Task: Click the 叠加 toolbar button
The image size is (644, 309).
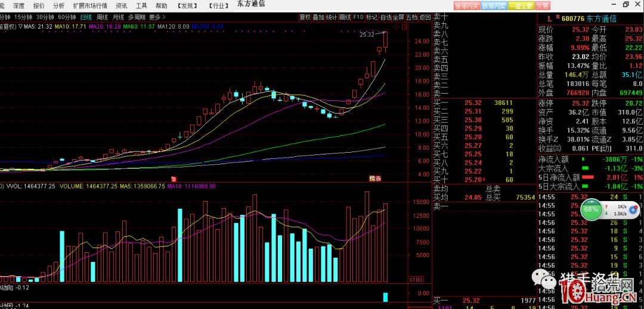Action: [x=318, y=17]
